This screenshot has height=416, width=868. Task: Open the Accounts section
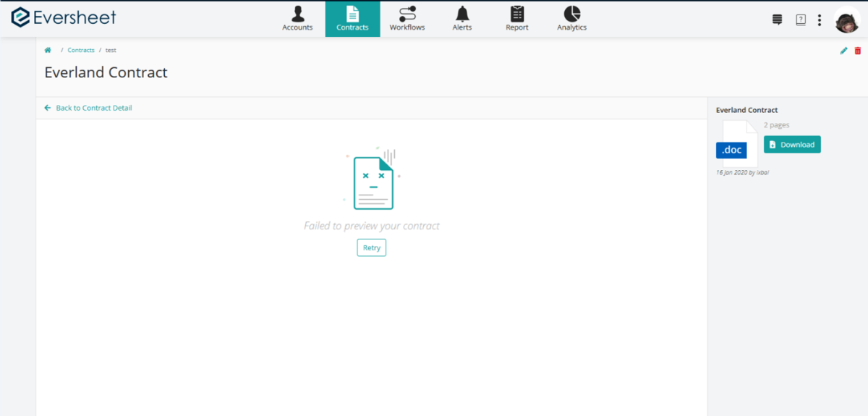[x=297, y=19]
